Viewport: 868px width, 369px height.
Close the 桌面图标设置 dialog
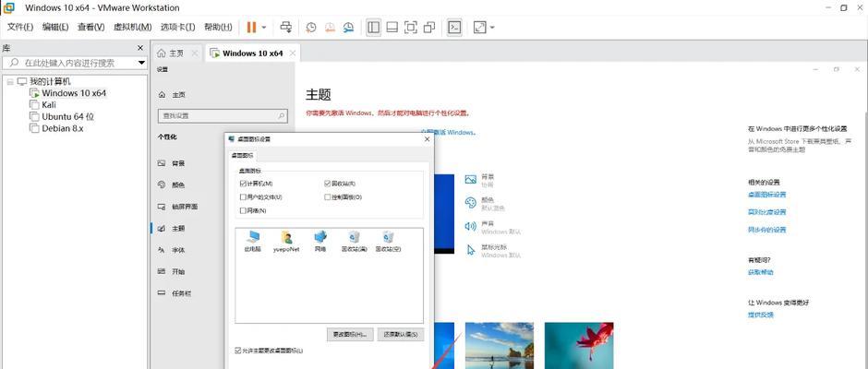[427, 139]
